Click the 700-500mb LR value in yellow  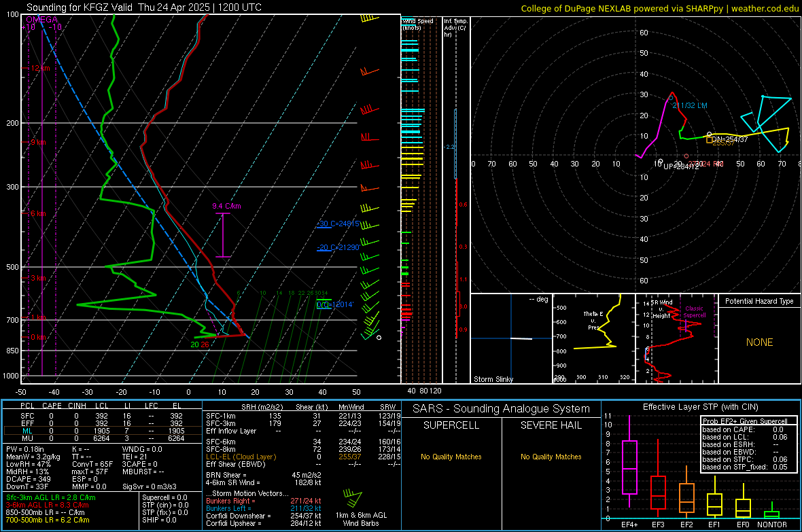[48, 520]
